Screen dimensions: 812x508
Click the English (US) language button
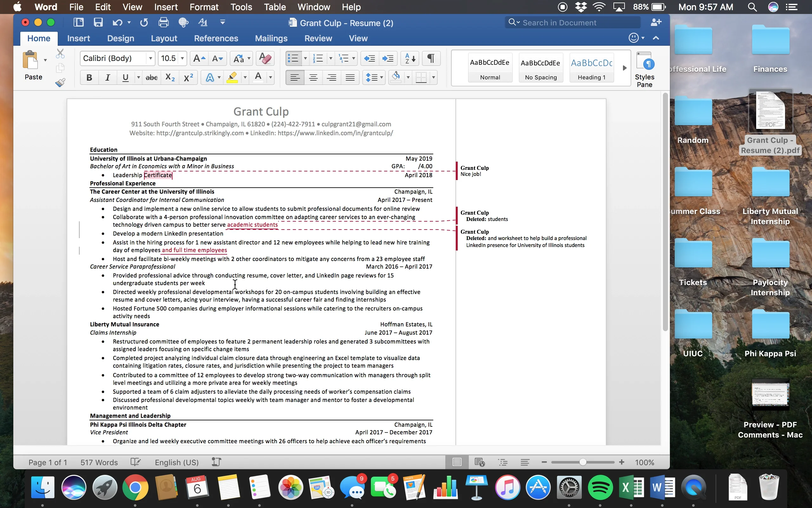[x=176, y=462]
